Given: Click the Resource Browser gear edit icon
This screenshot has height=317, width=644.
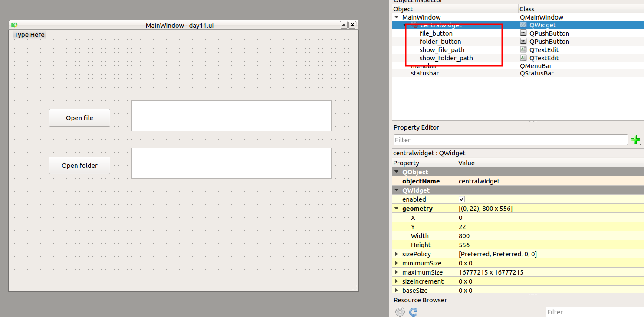Looking at the screenshot, I should click(x=400, y=312).
